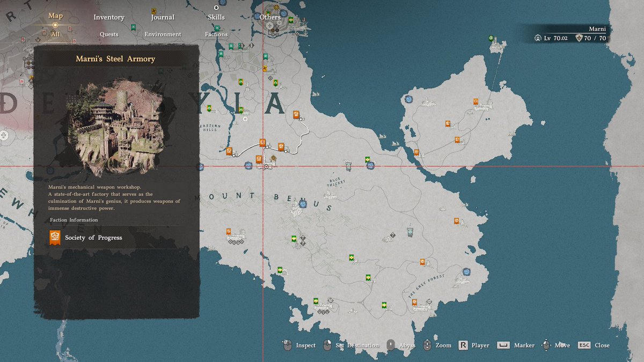Select blue emblem on northeastern peninsula coast

click(x=409, y=99)
